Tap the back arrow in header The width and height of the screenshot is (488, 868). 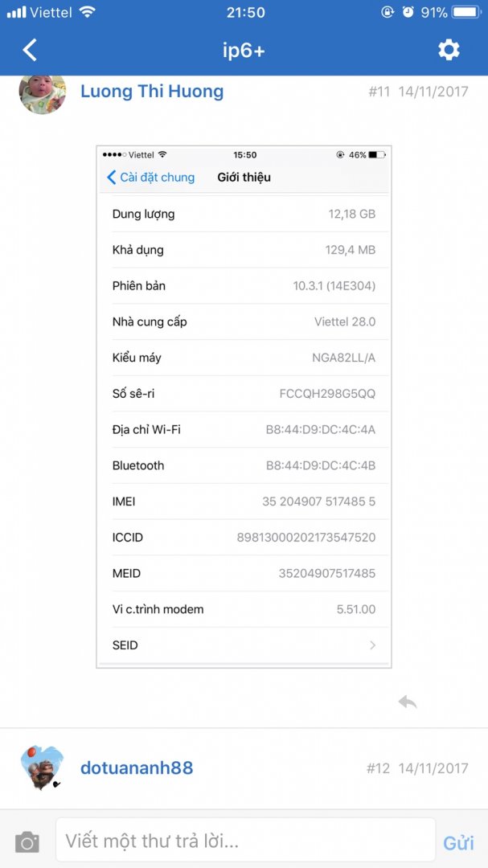[x=30, y=50]
